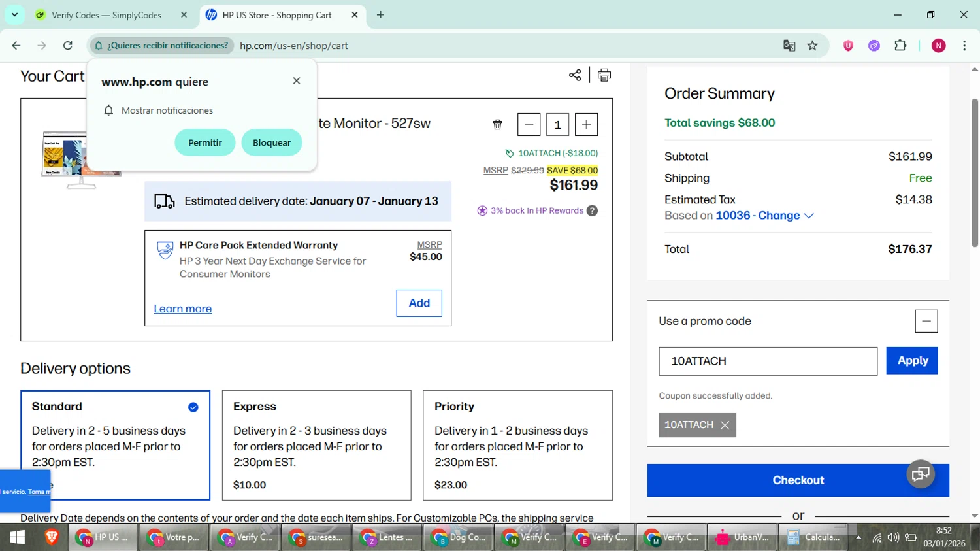Viewport: 980px width, 551px height.
Task: Click the notification bell chip in address bar
Action: click(x=161, y=45)
